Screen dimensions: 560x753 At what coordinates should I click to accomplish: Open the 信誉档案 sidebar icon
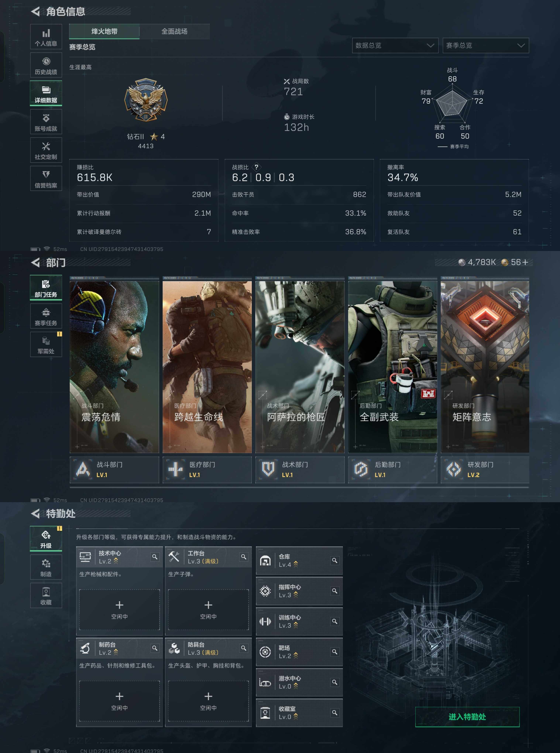point(46,179)
